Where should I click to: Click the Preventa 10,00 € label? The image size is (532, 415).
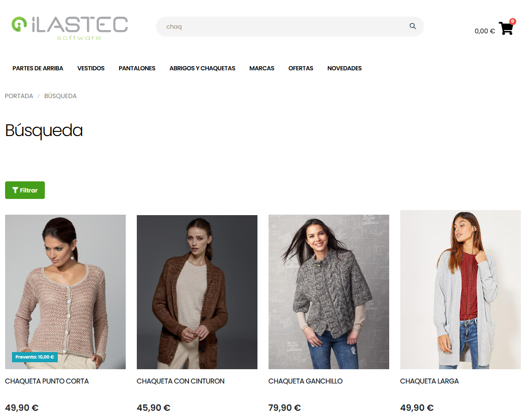tap(35, 357)
